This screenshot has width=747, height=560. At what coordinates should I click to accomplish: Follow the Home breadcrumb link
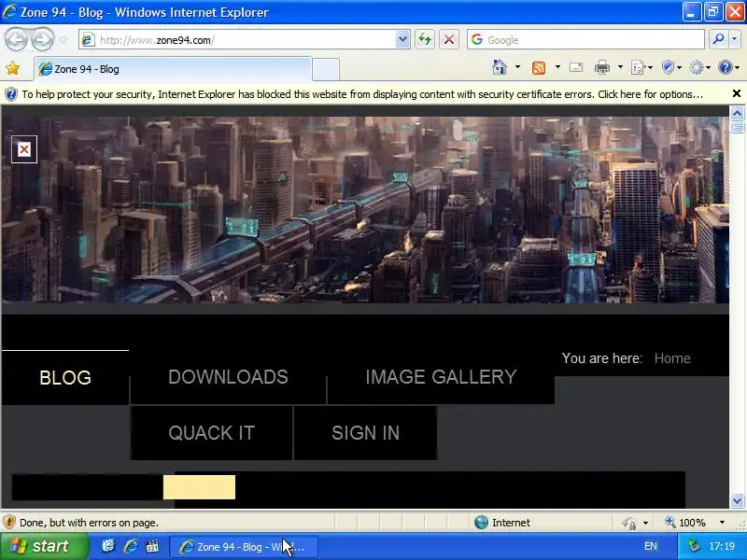[x=672, y=358]
